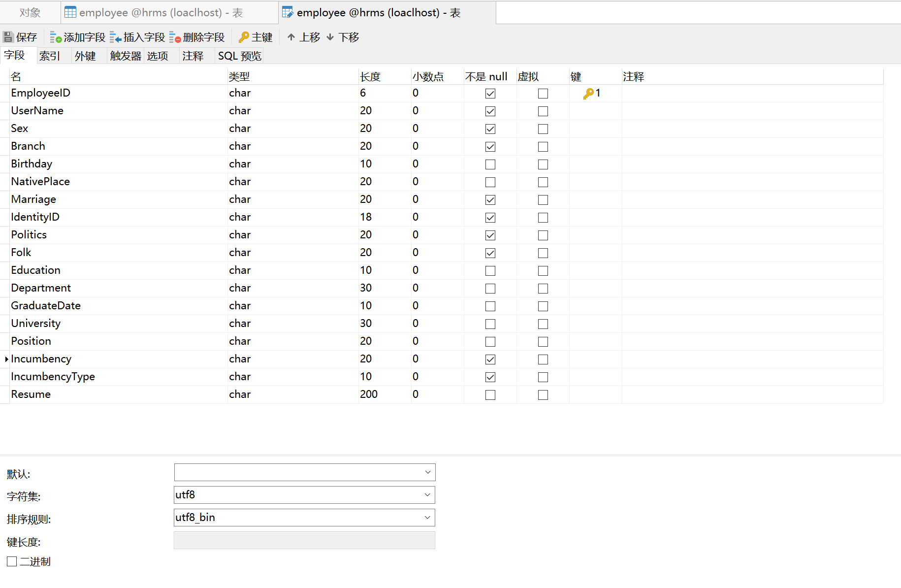The height and width of the screenshot is (588, 901).
Task: Switch to the first employee @hrms tab
Action: click(x=169, y=12)
